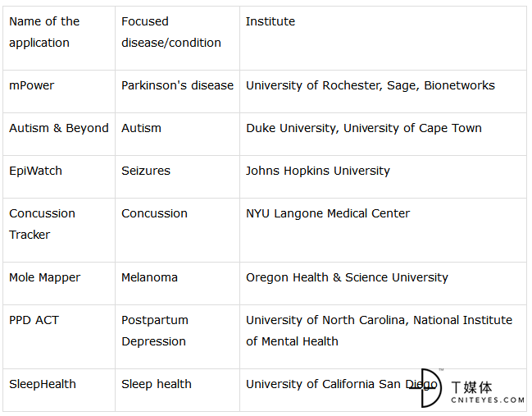Click the Autism & Beyond cell
532x416 pixels.
coord(59,135)
